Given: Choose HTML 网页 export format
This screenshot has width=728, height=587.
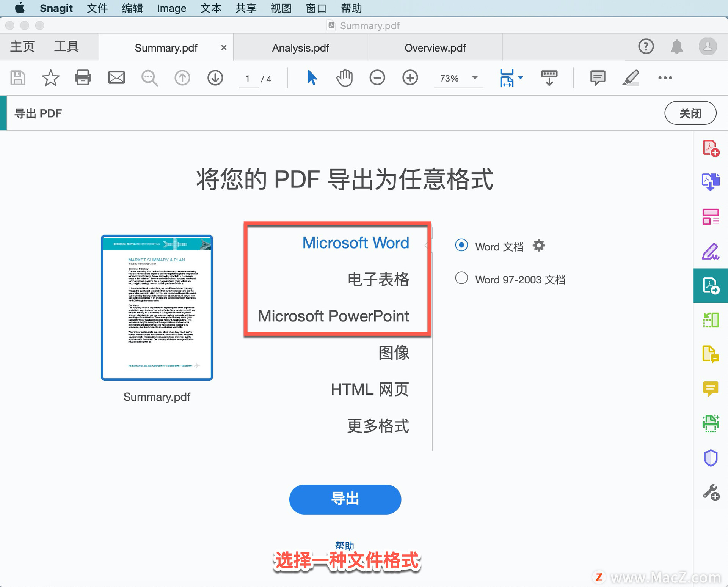Looking at the screenshot, I should [x=370, y=389].
